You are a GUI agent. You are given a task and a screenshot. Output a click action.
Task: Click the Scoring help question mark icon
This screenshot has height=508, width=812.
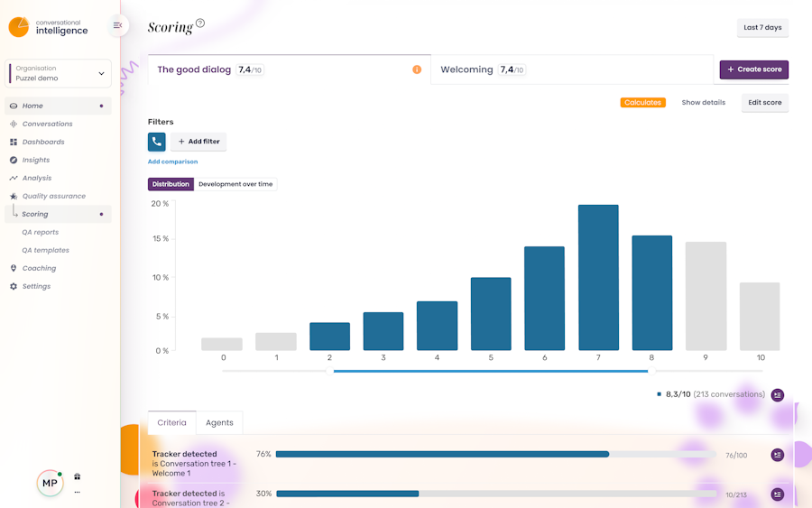click(200, 23)
